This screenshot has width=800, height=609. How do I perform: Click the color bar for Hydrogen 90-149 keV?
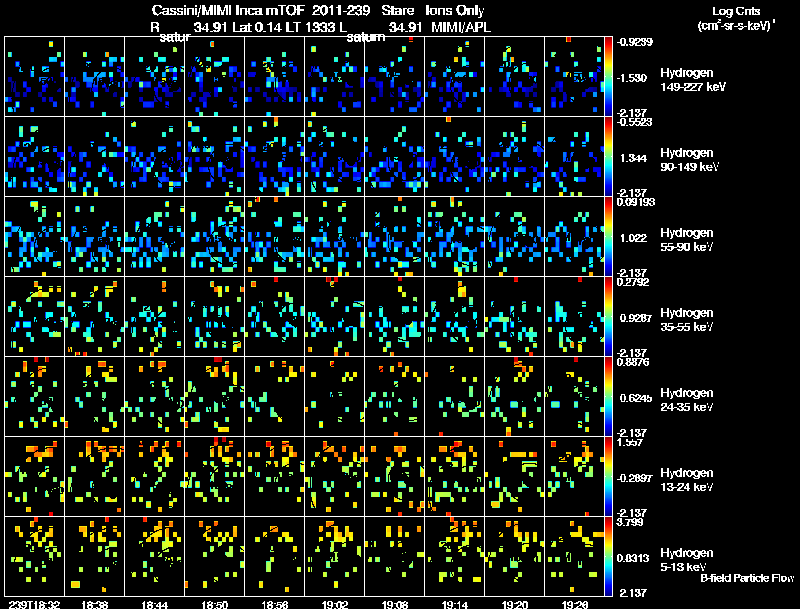coord(609,156)
